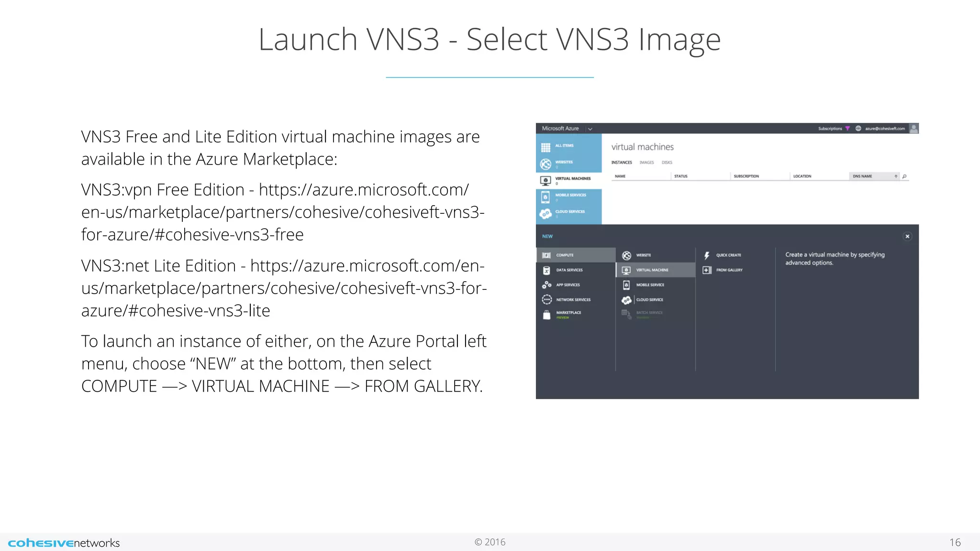Click the Cloud Services sidebar label
The image size is (980, 551).
pos(570,211)
